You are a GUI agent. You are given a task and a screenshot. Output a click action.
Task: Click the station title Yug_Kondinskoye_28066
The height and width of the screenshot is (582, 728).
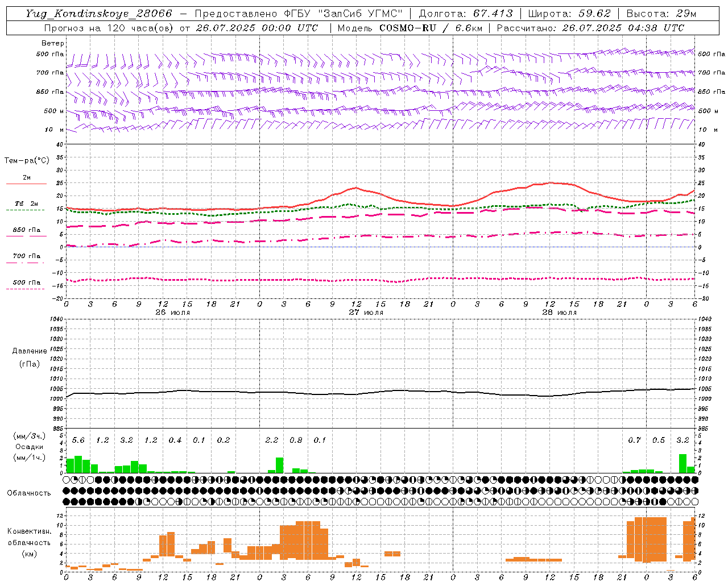pos(99,14)
